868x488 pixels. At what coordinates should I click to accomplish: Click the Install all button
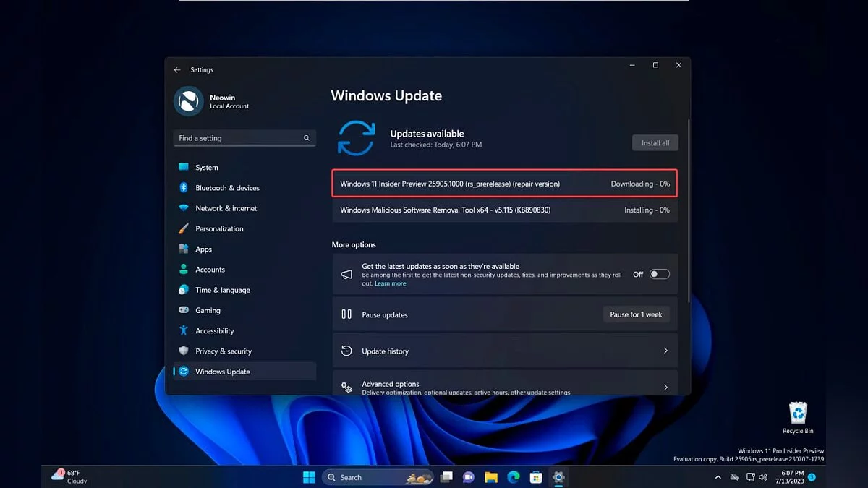click(655, 143)
